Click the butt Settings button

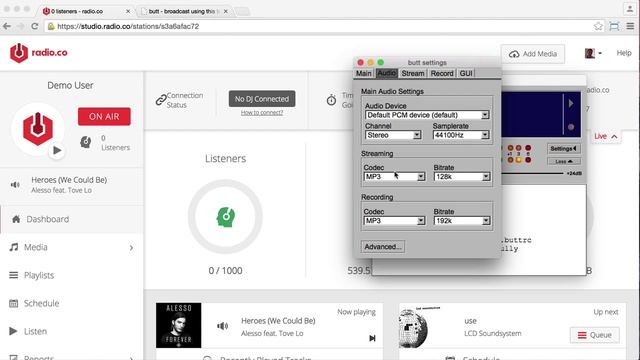(x=564, y=149)
